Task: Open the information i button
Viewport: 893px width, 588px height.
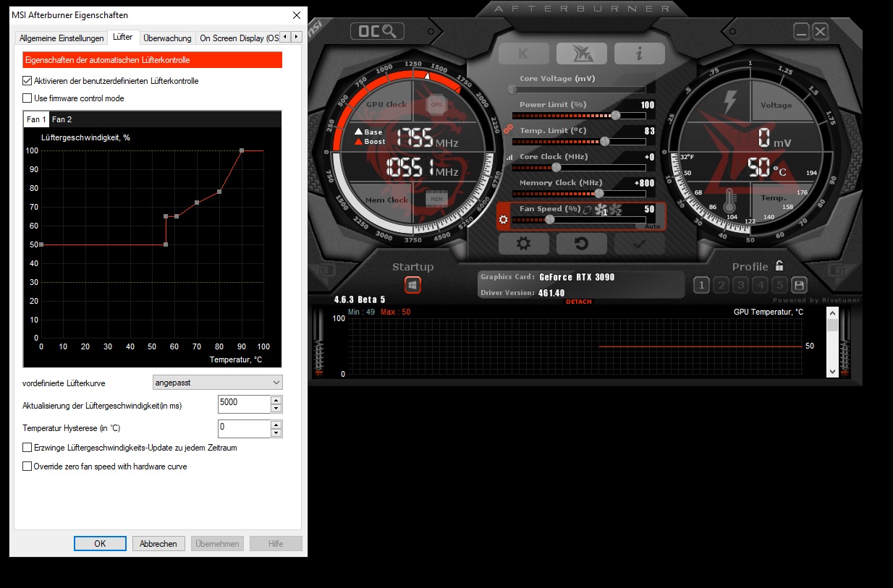Action: (639, 53)
